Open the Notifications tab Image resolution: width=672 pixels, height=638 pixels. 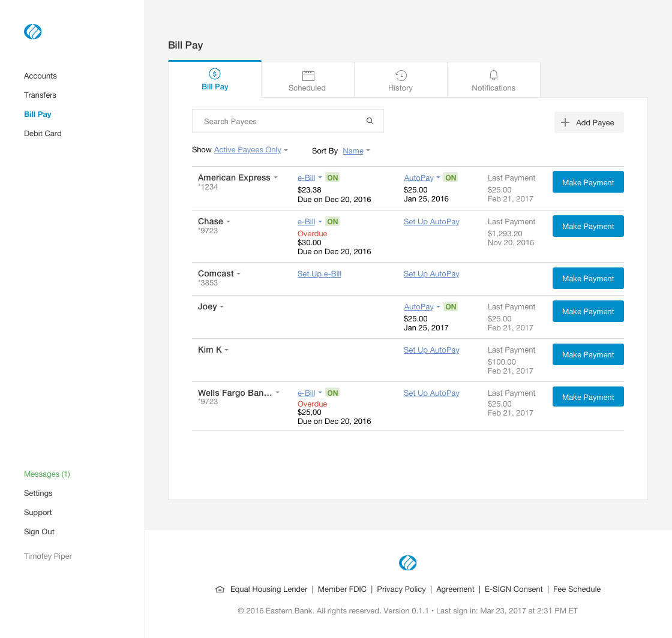(493, 80)
